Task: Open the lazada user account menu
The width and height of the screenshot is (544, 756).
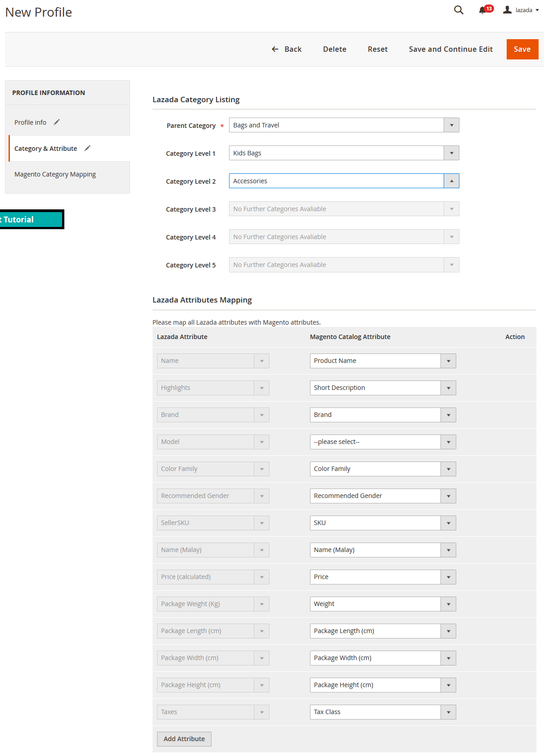Action: [521, 10]
